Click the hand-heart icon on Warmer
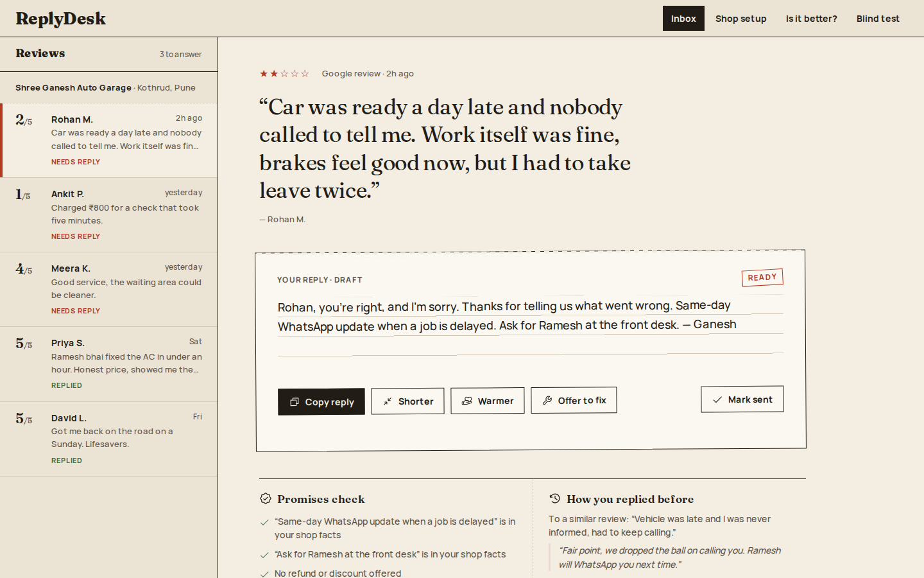The width and height of the screenshot is (924, 578). point(467,401)
